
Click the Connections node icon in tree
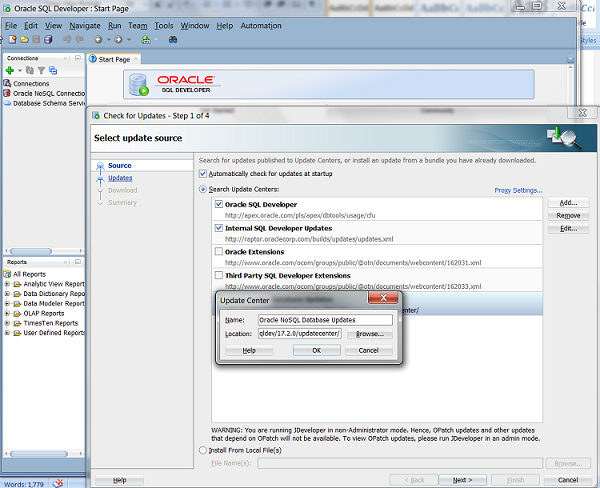tap(7, 83)
